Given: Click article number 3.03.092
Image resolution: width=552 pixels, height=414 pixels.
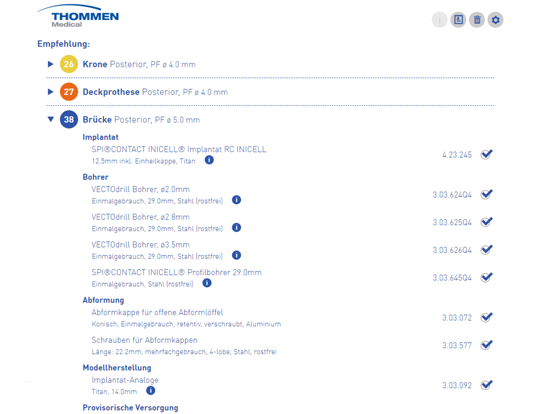Looking at the screenshot, I should 457,385.
